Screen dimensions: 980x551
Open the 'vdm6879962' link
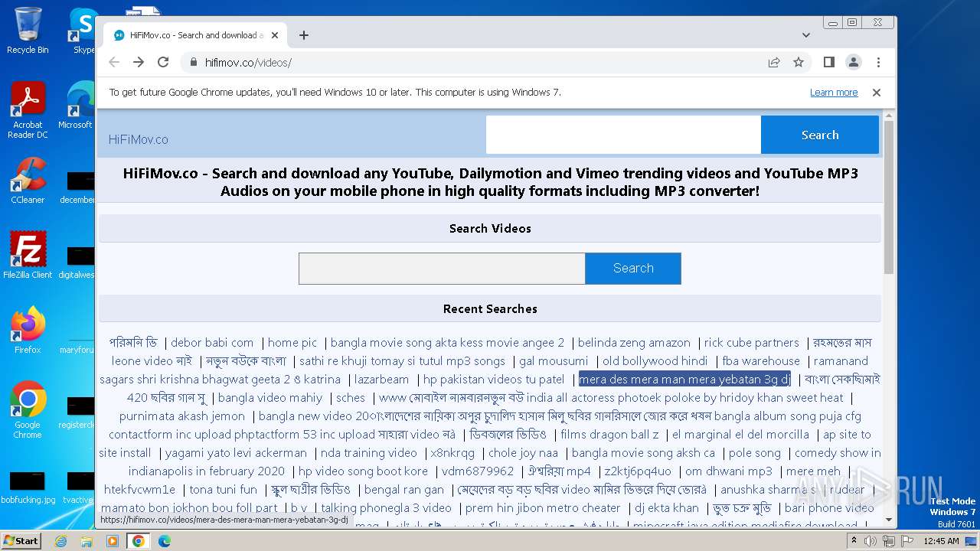[x=478, y=471]
